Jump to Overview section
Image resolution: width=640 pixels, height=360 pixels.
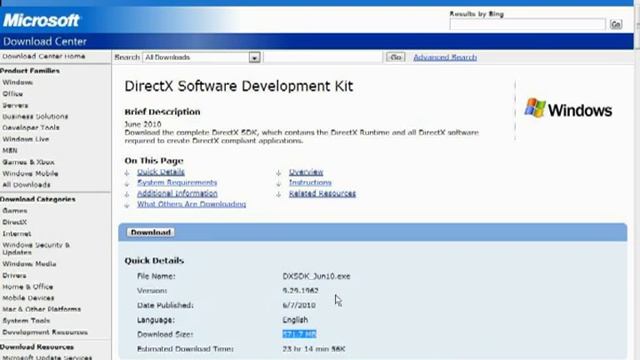pyautogui.click(x=306, y=172)
